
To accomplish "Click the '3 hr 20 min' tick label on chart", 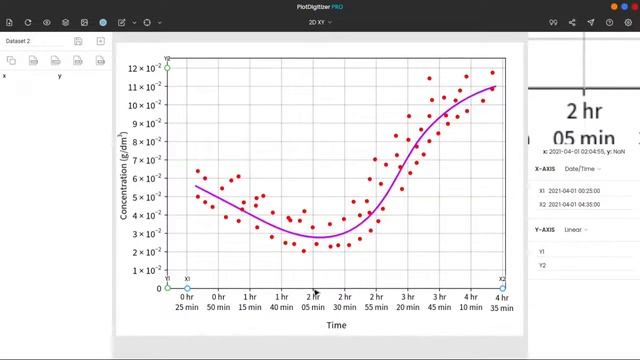I will tap(408, 302).
